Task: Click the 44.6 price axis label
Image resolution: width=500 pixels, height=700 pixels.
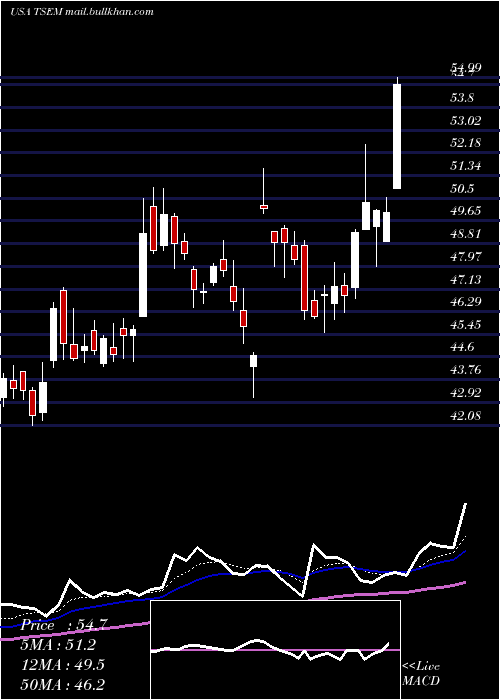Action: click(462, 347)
